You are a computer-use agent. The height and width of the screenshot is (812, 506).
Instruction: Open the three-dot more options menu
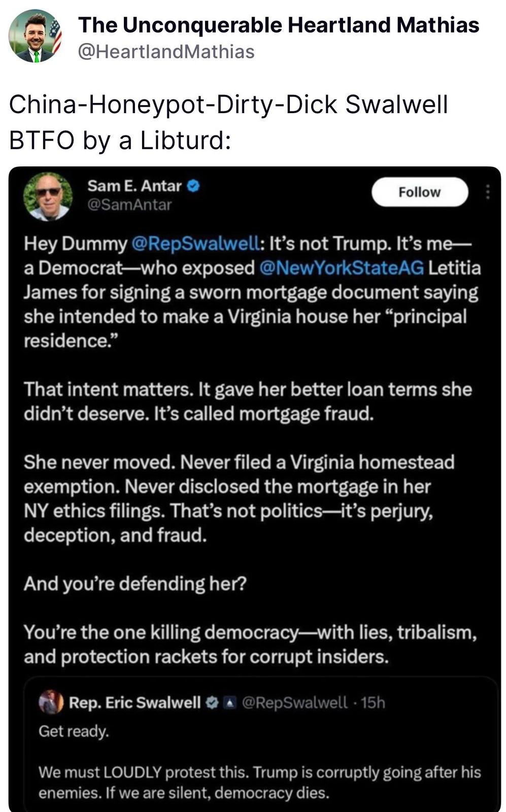coord(487,192)
